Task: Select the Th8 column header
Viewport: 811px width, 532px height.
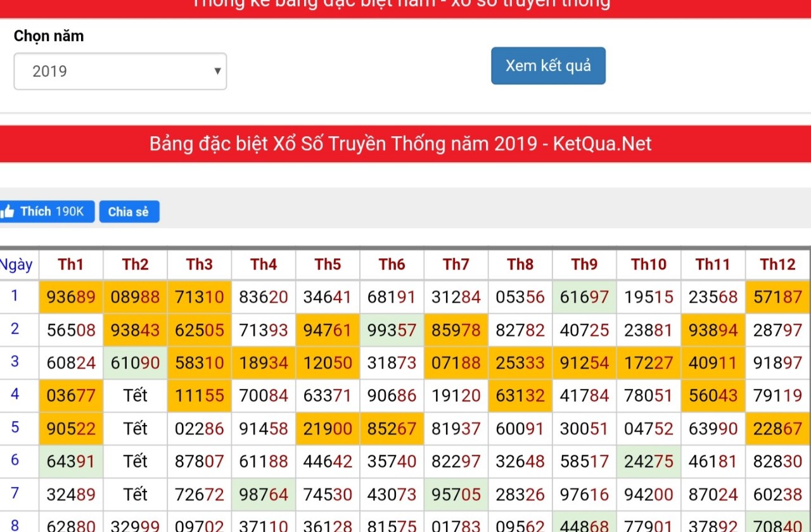Action: [520, 264]
